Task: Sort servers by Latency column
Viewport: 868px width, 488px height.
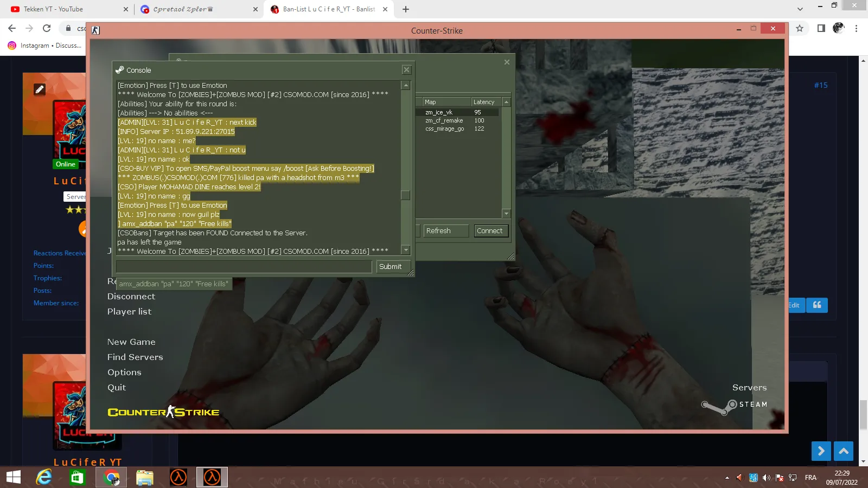Action: coord(486,102)
